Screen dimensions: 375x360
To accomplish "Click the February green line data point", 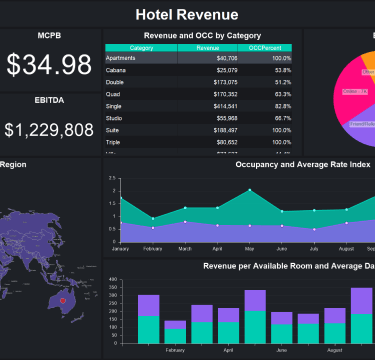I will tap(153, 219).
